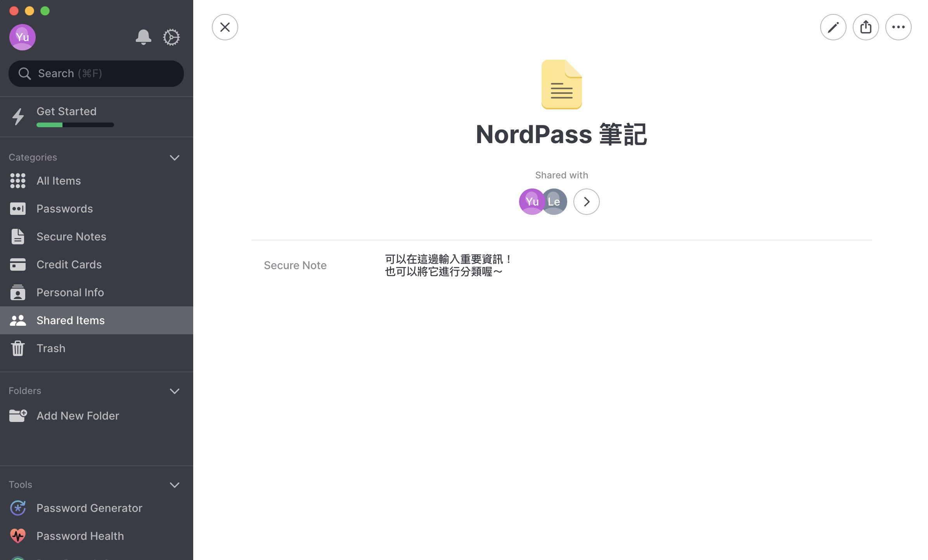Click the green zoom window button

pyautogui.click(x=45, y=11)
